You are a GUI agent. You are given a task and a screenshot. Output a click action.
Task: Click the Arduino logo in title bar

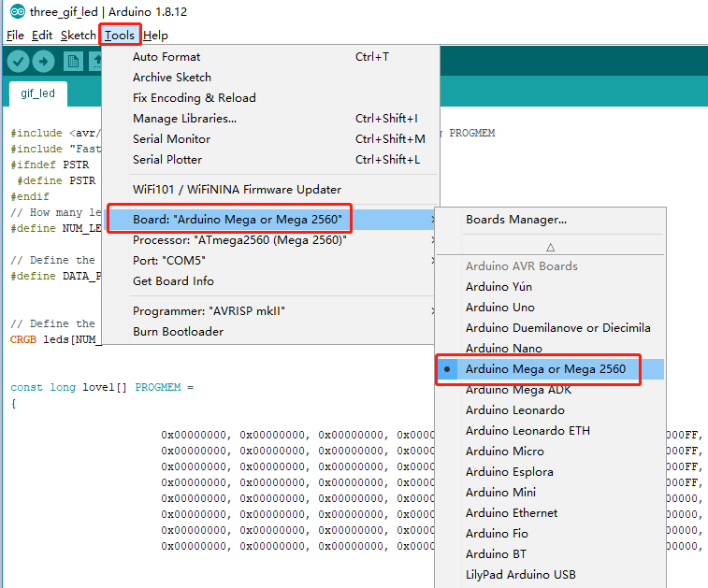pos(16,11)
